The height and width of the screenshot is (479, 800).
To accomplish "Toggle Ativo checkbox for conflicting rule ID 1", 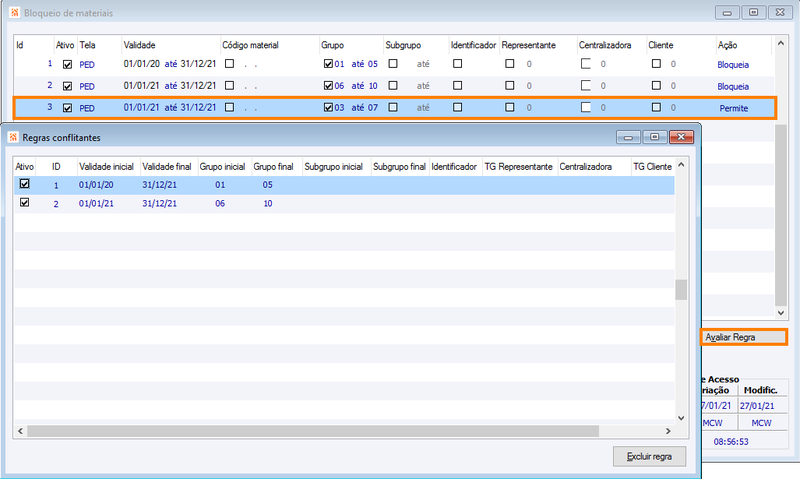I will [x=24, y=184].
